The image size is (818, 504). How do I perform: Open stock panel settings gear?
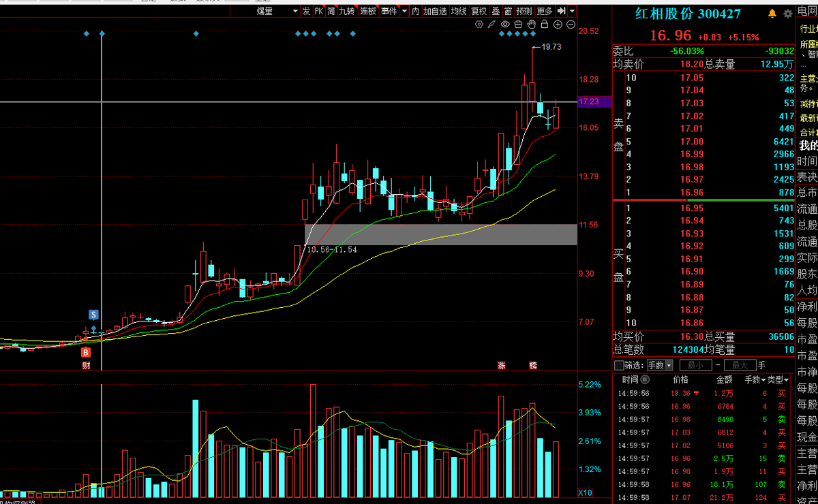788,14
